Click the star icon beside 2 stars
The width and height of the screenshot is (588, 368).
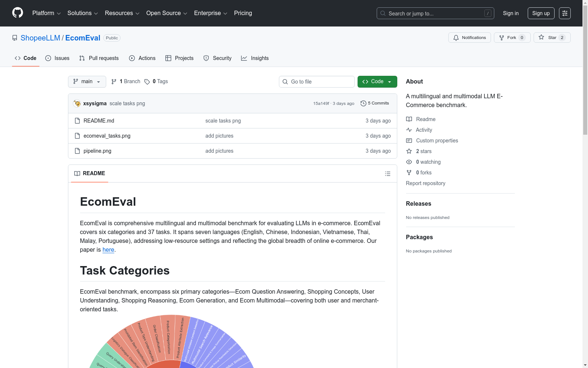click(x=409, y=151)
